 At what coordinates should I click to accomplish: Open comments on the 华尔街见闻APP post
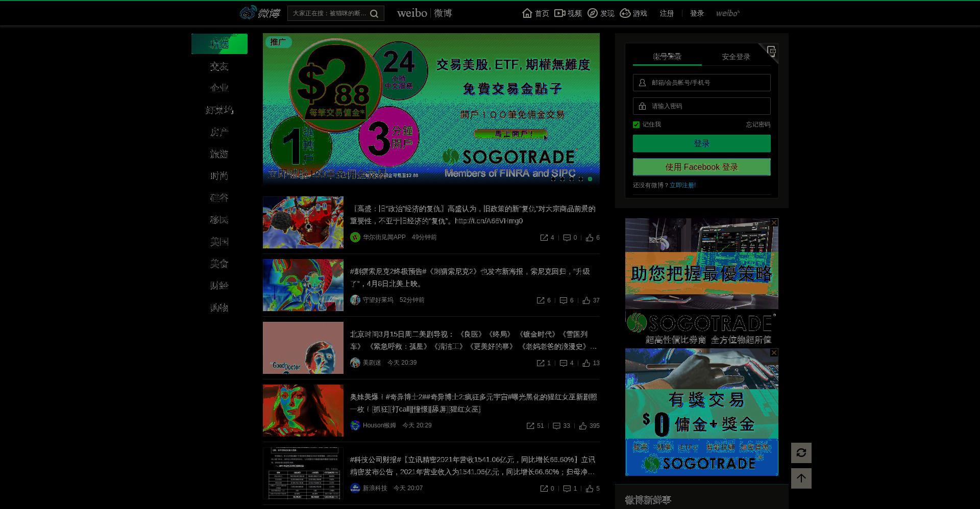pos(570,238)
